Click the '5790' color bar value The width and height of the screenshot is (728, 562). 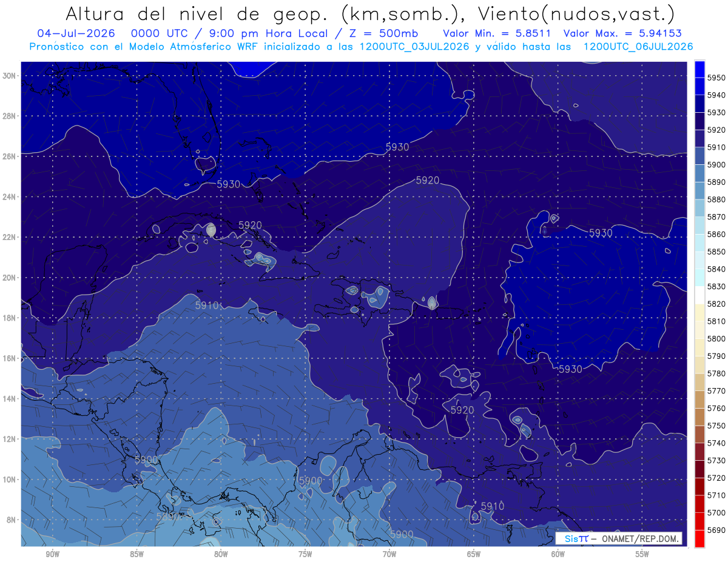click(x=716, y=356)
